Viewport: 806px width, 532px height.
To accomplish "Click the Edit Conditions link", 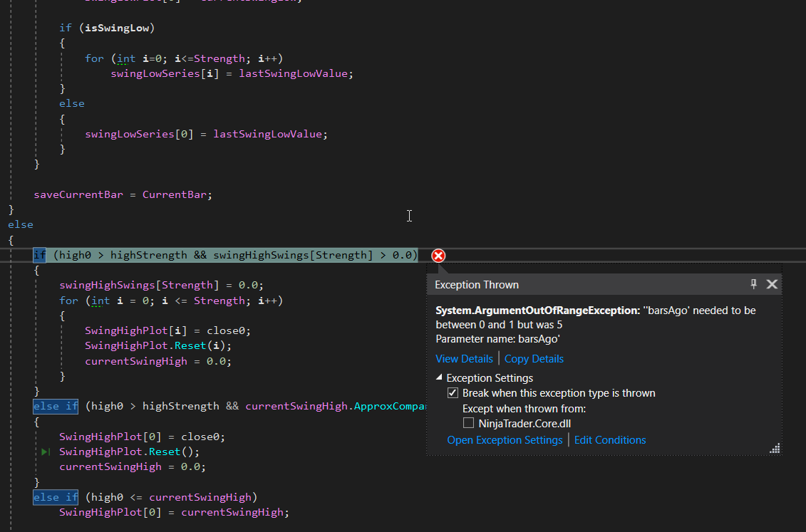I will coord(609,440).
